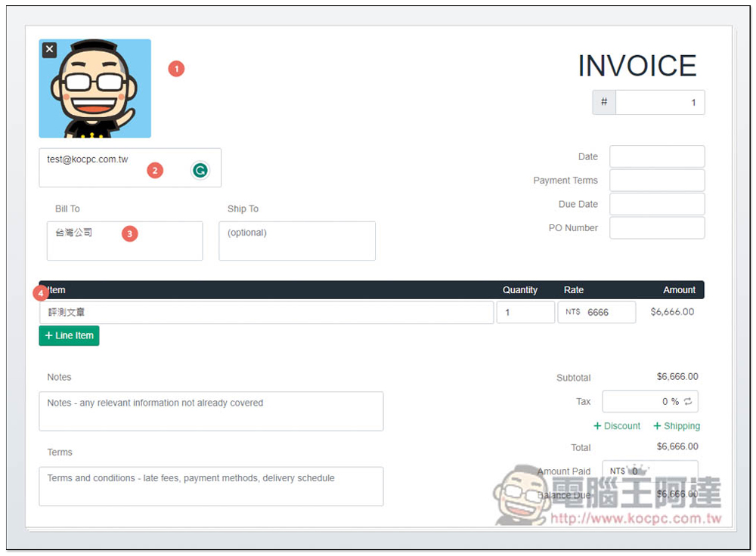This screenshot has height=556, width=756.
Task: Click the Payment Terms label
Action: point(565,181)
